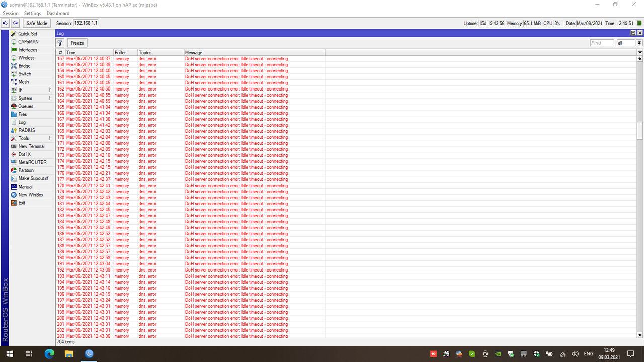Freeze the log view

click(77, 43)
